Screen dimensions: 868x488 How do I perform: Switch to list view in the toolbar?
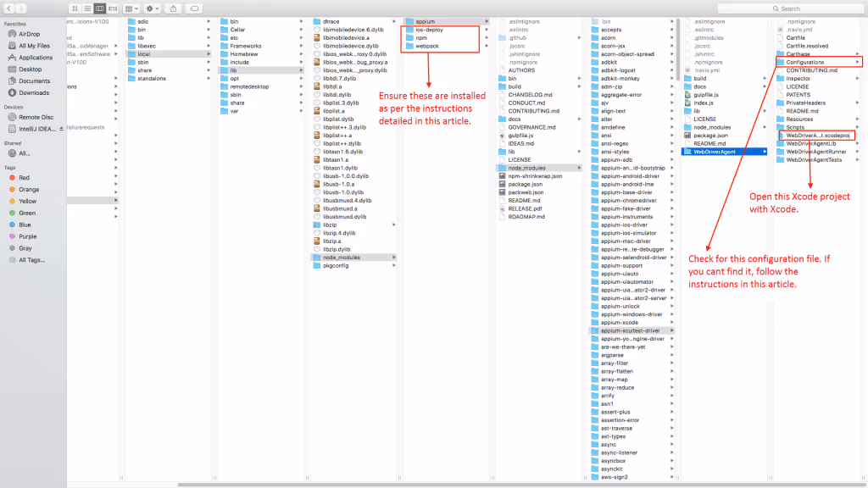click(x=87, y=8)
